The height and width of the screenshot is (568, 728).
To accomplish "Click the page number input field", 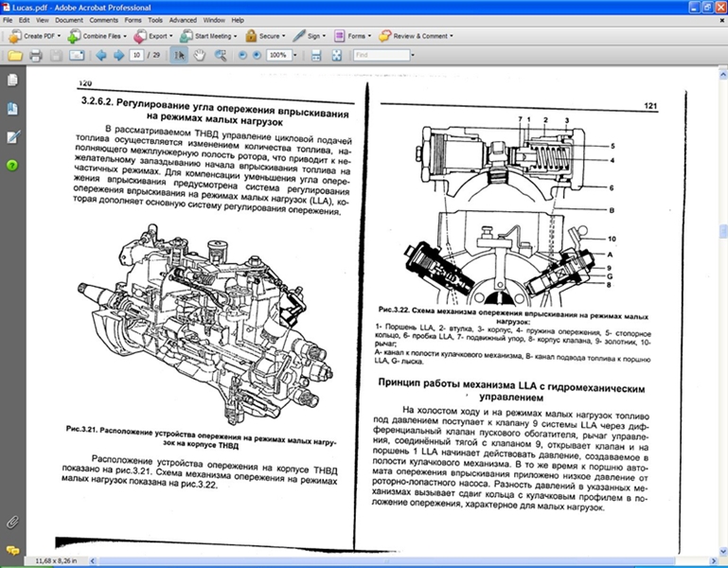I will click(x=138, y=56).
